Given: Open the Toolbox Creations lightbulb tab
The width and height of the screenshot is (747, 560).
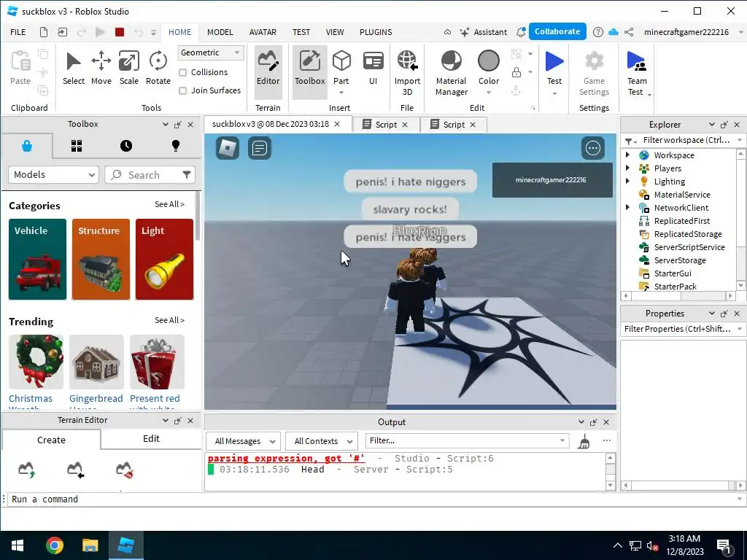Looking at the screenshot, I should [175, 146].
